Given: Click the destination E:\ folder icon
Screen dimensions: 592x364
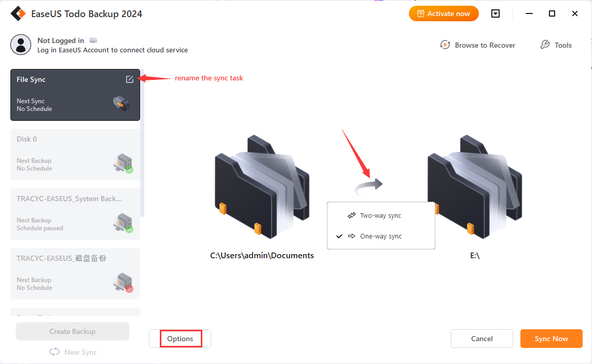Looking at the screenshot, I should (475, 187).
